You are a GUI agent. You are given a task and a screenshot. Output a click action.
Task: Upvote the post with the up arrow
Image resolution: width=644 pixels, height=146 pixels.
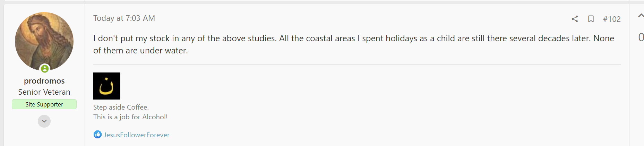coord(641,16)
